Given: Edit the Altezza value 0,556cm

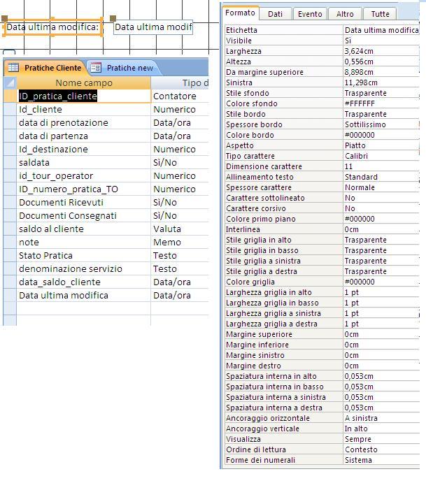Looking at the screenshot, I should [x=381, y=62].
